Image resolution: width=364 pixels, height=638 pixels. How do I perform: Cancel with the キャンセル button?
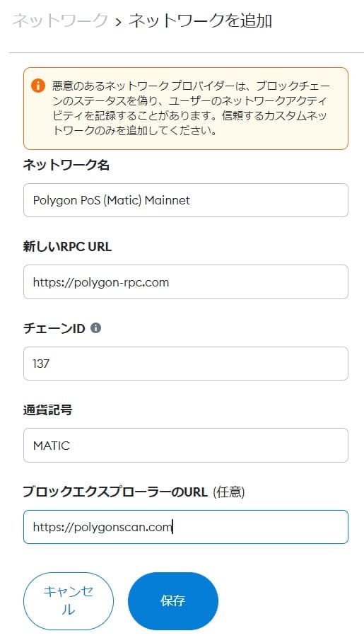coord(69,601)
